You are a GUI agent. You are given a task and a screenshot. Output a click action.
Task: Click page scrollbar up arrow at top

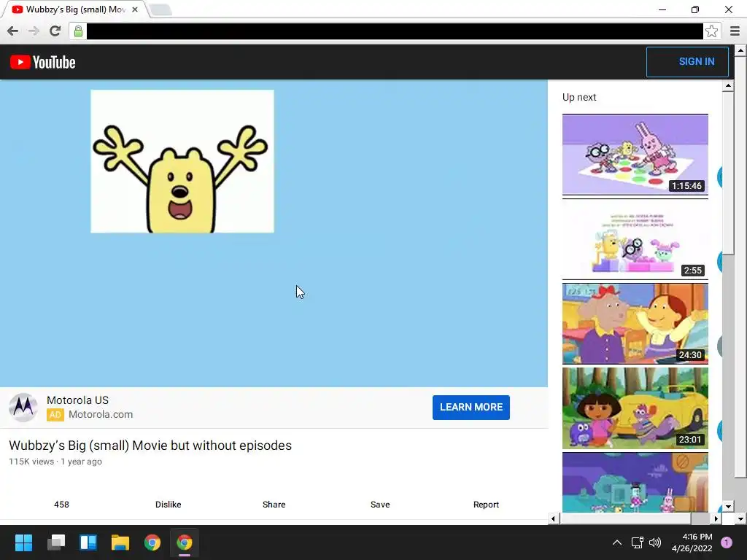pos(740,50)
